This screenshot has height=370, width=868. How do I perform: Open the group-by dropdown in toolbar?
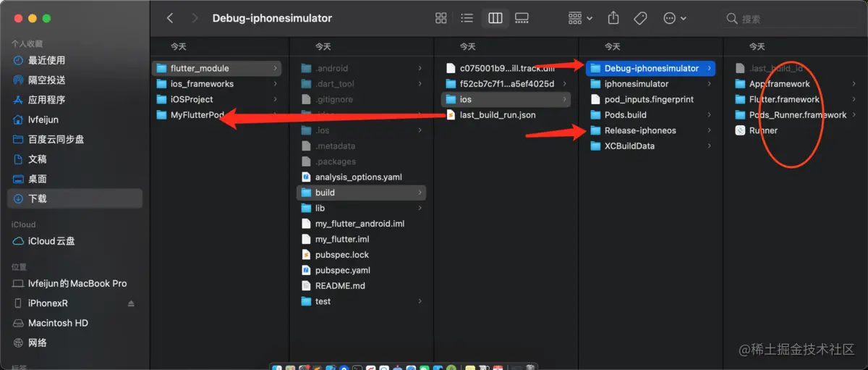(581, 18)
